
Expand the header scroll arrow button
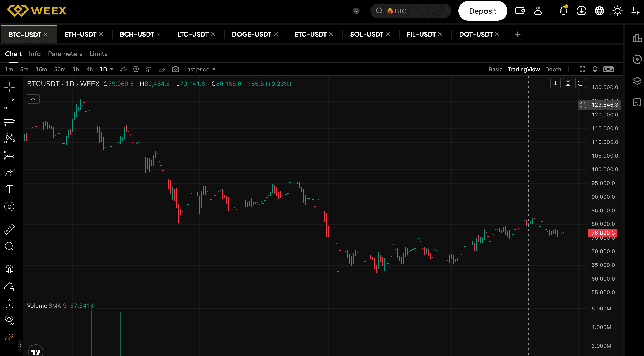pyautogui.click(x=356, y=11)
